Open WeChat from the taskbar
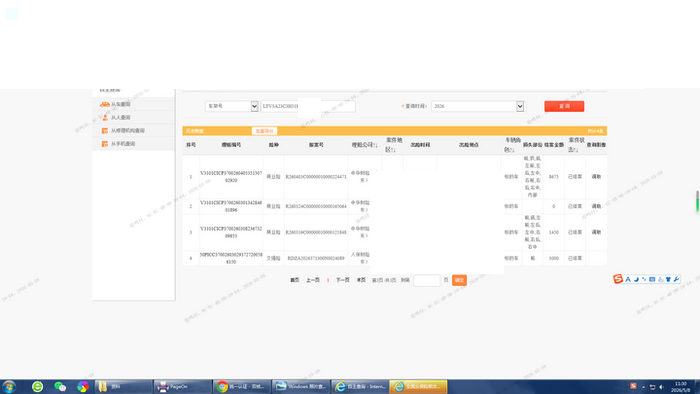Screen dimensions: 700x394 click(x=60, y=386)
